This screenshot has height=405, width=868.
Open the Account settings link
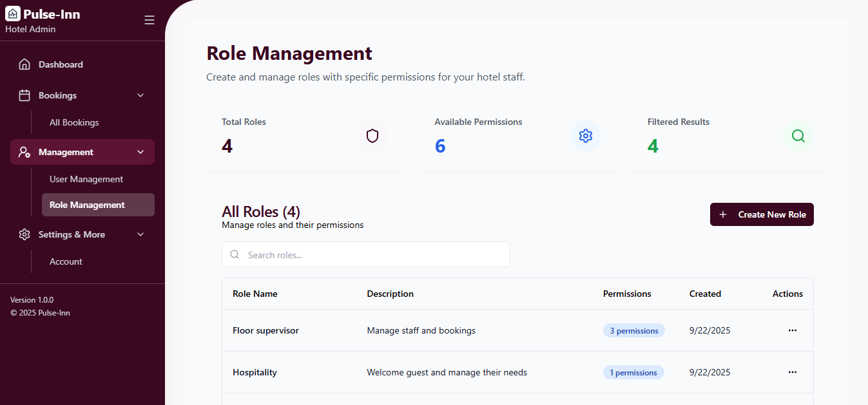point(66,261)
